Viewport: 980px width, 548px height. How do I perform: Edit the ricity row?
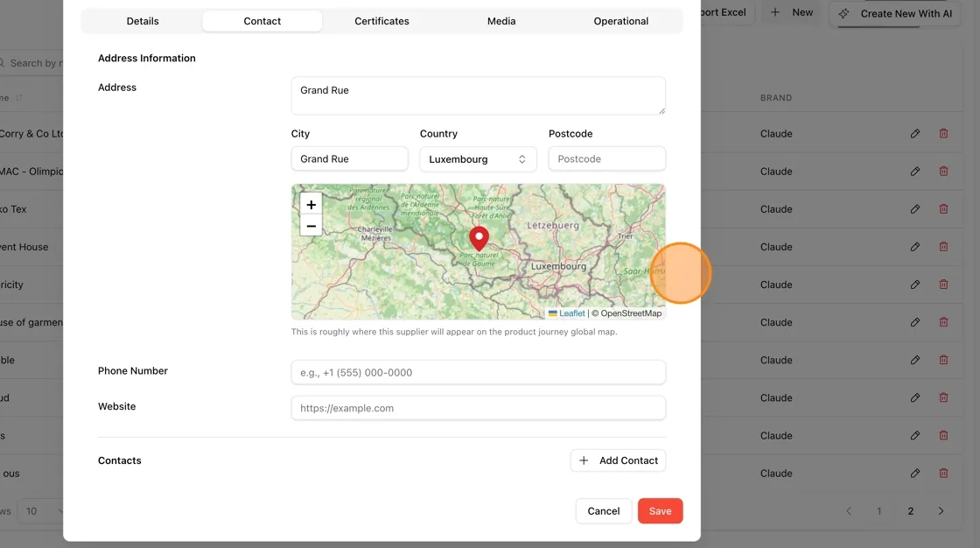pos(915,285)
